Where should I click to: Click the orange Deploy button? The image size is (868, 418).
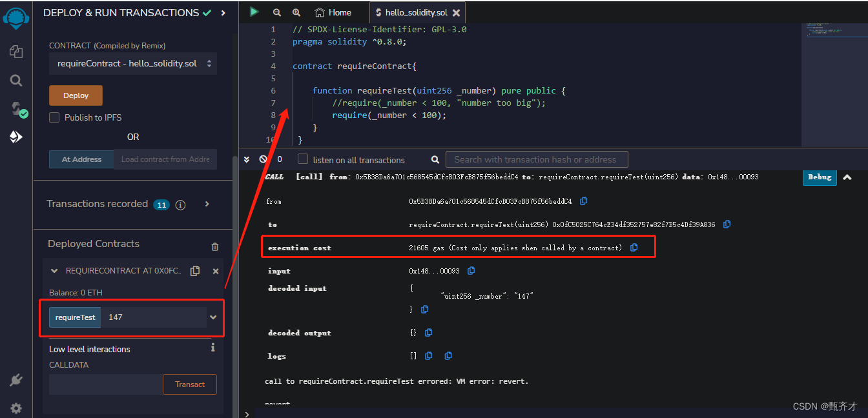76,95
